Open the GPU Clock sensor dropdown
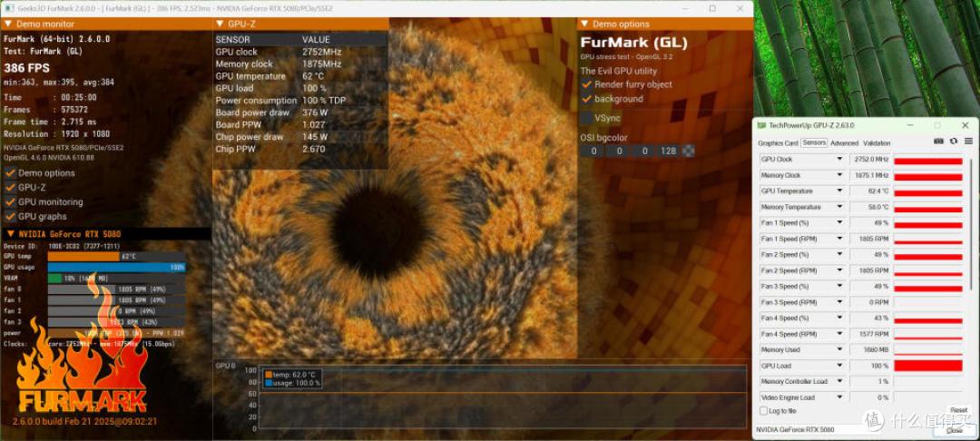 click(x=840, y=160)
